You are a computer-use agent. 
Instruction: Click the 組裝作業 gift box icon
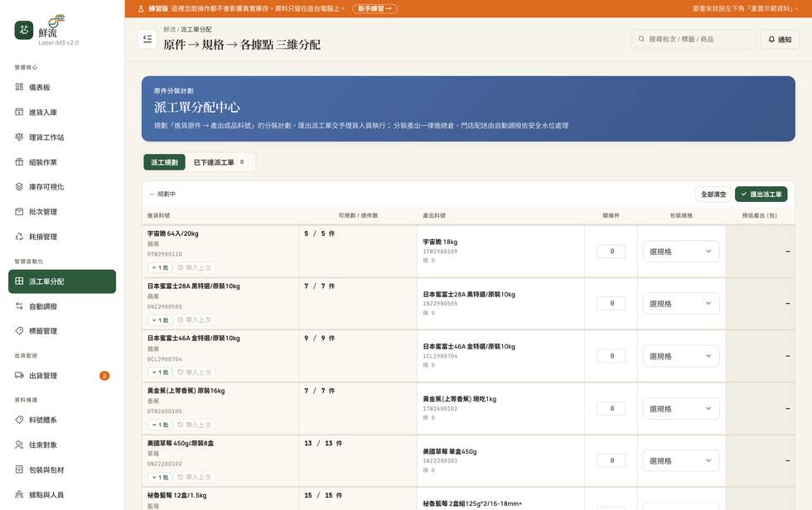tap(19, 162)
